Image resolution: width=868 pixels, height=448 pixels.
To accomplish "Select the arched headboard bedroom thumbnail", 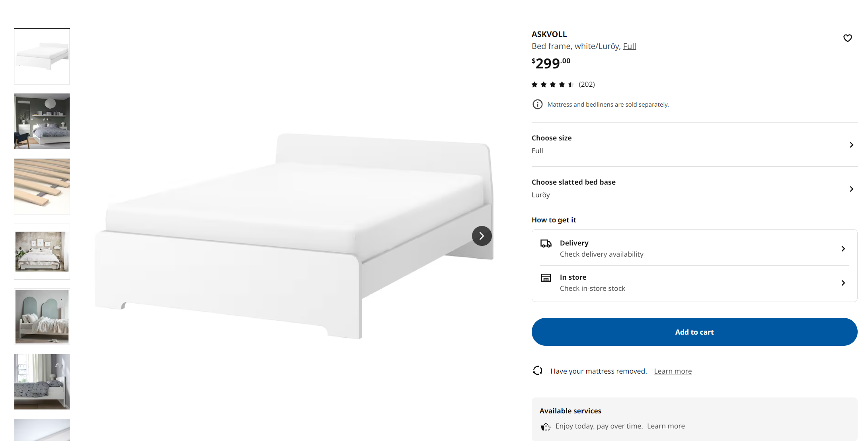I will pyautogui.click(x=42, y=317).
